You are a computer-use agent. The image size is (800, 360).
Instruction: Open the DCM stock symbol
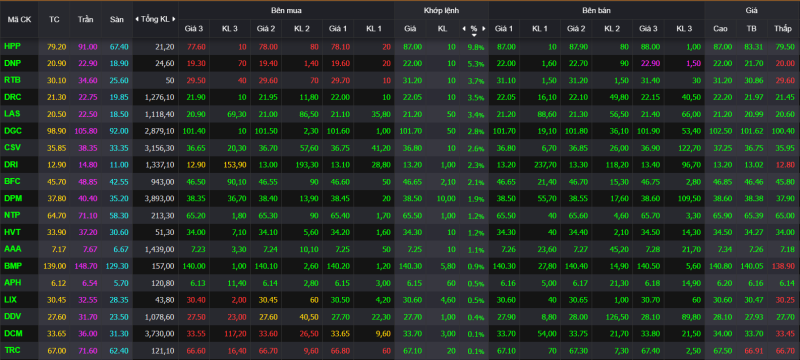tap(12, 333)
